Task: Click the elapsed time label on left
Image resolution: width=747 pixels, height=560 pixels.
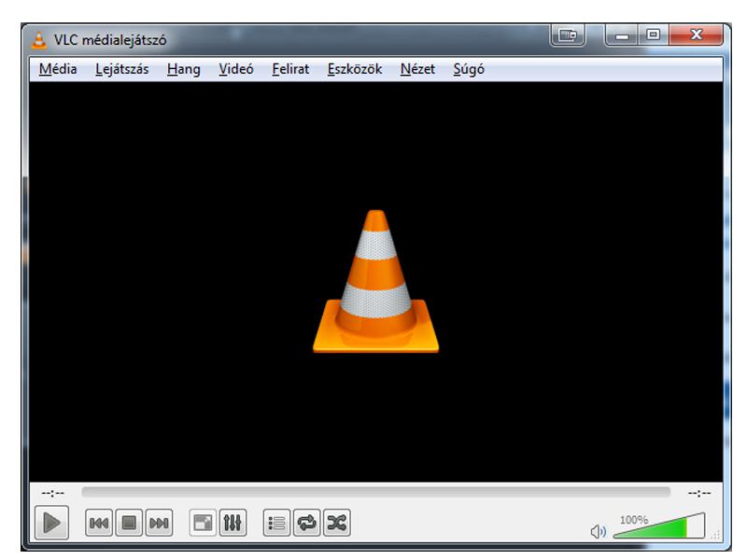Action: pos(53,493)
